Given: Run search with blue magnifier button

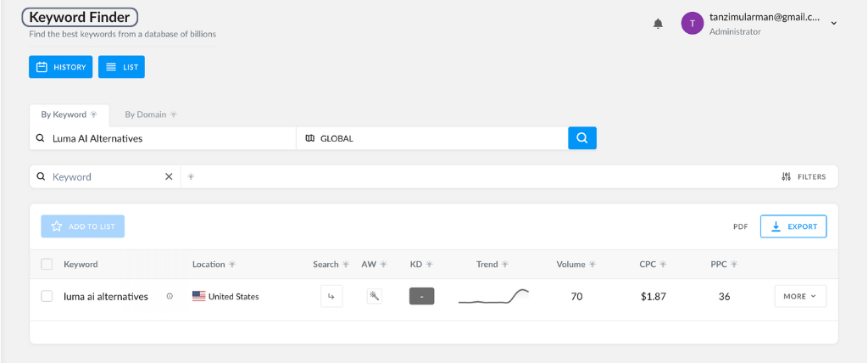Looking at the screenshot, I should [x=582, y=138].
